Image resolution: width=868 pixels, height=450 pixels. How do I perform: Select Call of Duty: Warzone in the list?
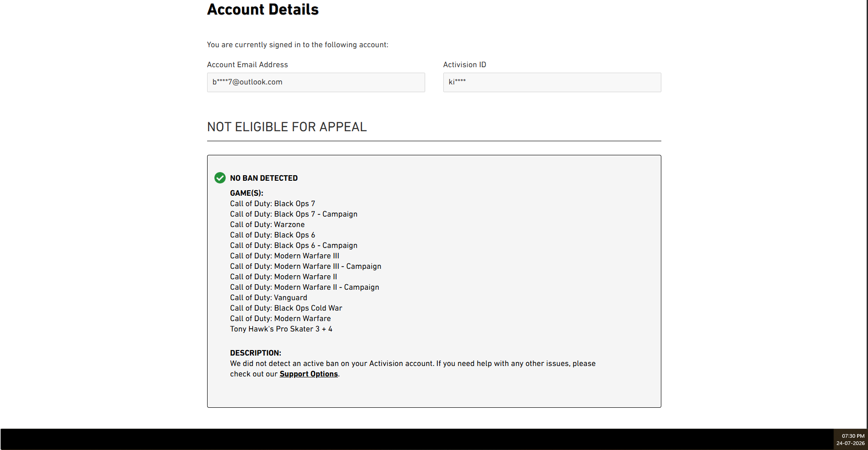click(268, 224)
